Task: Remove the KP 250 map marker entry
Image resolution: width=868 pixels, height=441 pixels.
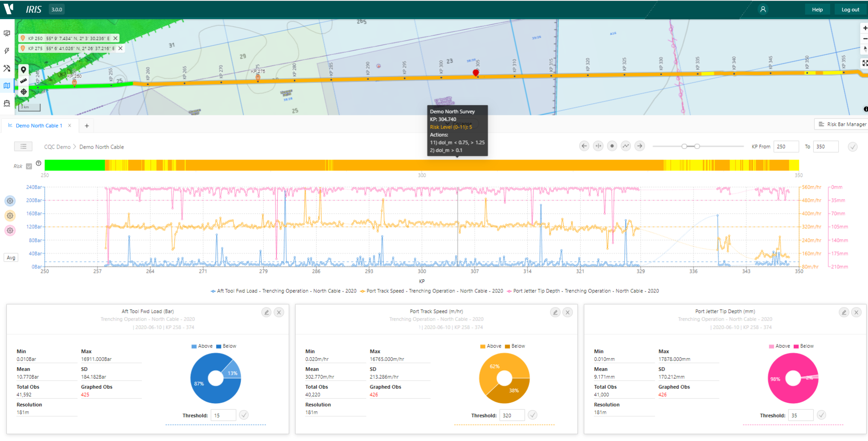Action: click(x=115, y=38)
